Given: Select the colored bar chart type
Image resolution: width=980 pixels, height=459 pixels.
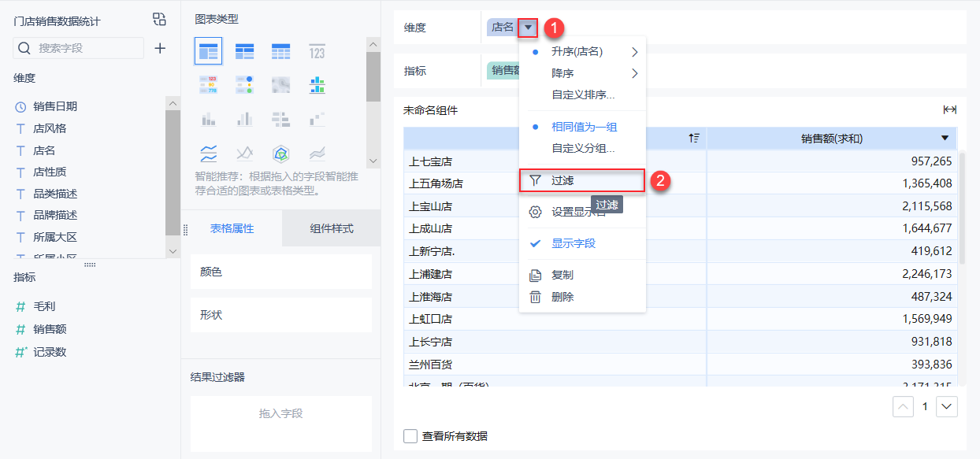Looking at the screenshot, I should pos(317,85).
